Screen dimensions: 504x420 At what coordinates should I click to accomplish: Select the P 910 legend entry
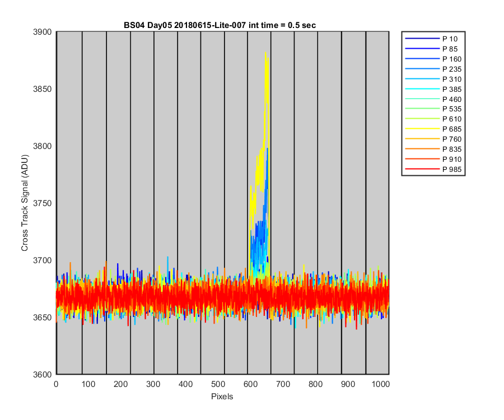click(x=433, y=159)
